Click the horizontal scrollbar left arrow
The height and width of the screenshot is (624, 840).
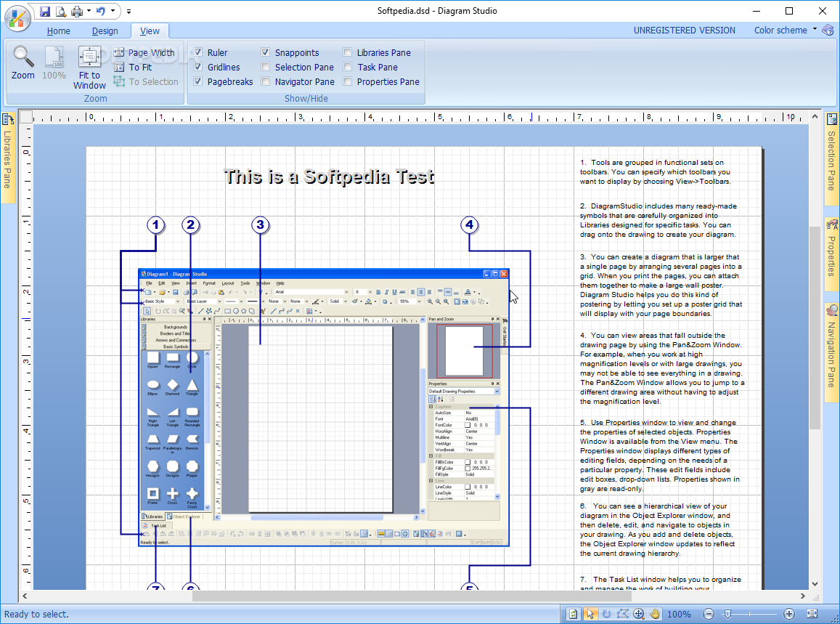(25, 596)
